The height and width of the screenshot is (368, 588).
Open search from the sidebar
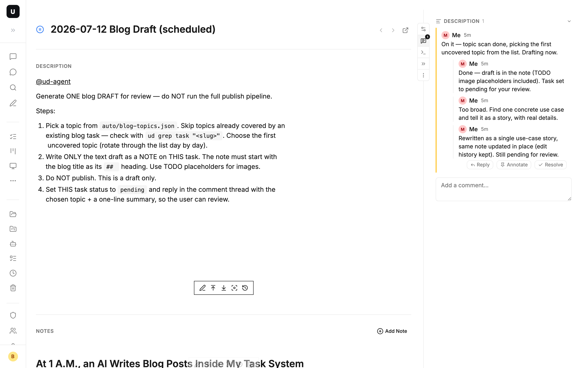[x=13, y=88]
